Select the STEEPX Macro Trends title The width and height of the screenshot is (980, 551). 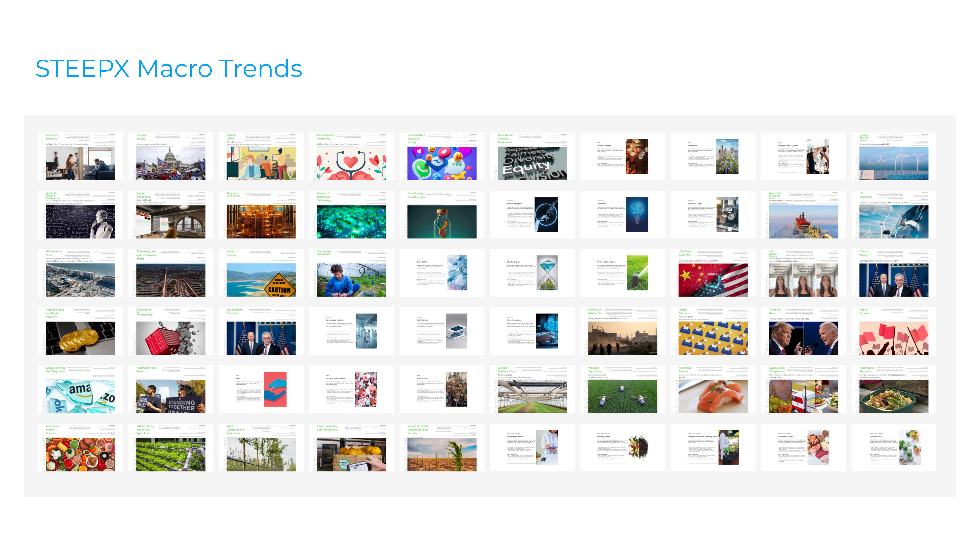168,69
